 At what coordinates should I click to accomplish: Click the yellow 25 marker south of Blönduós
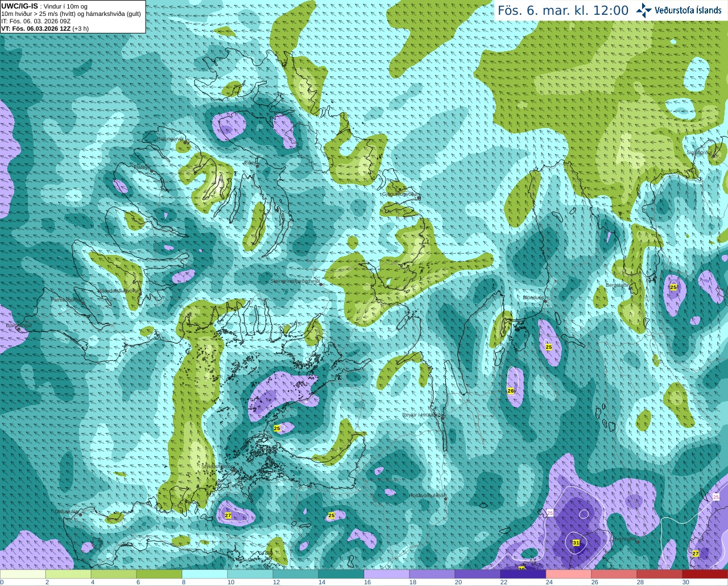pyautogui.click(x=549, y=346)
